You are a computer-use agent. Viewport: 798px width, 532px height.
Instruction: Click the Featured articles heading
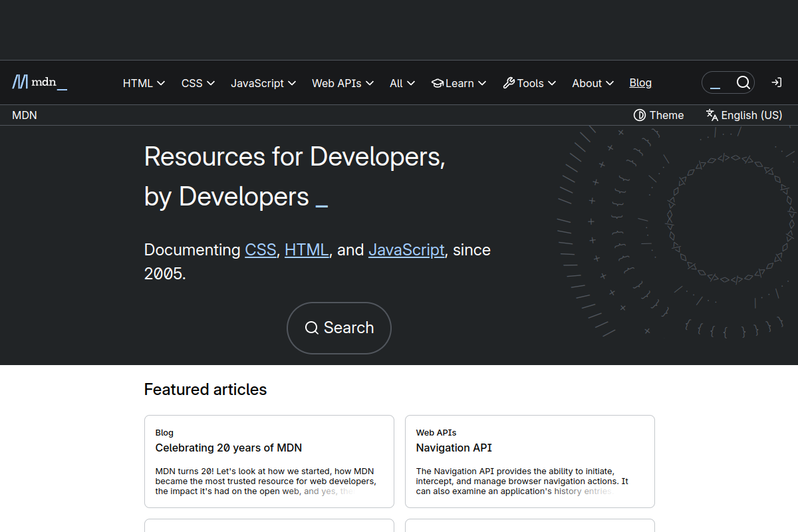pyautogui.click(x=205, y=390)
